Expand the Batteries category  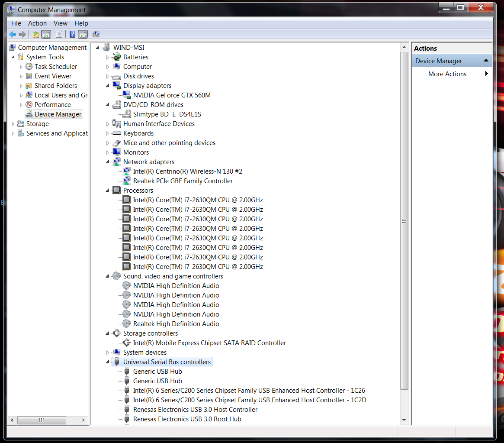click(x=108, y=57)
